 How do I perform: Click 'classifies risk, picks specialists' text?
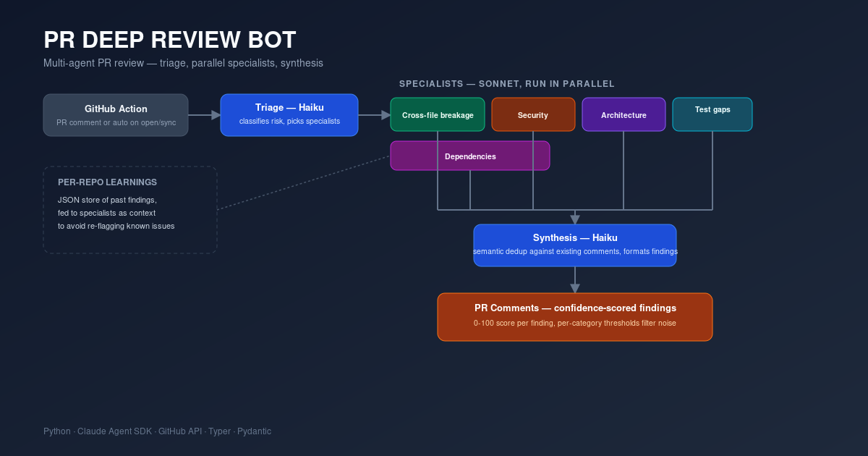pyautogui.click(x=289, y=121)
